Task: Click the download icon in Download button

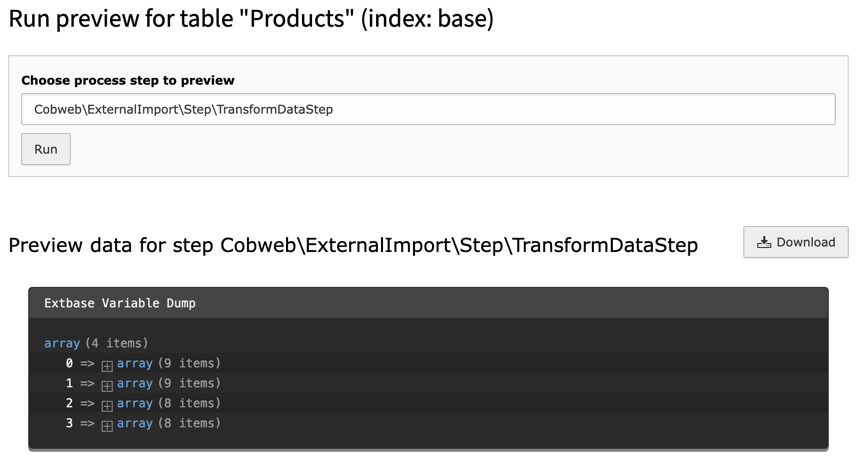Action: pos(764,242)
